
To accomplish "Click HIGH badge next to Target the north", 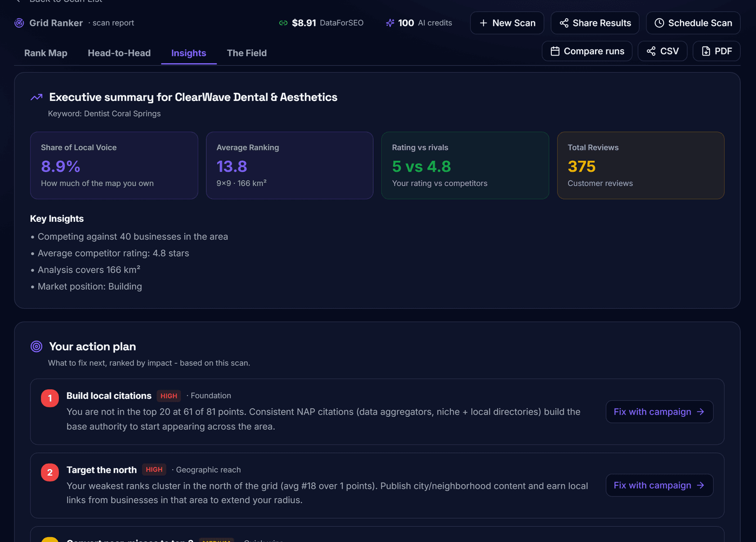I will click(154, 470).
